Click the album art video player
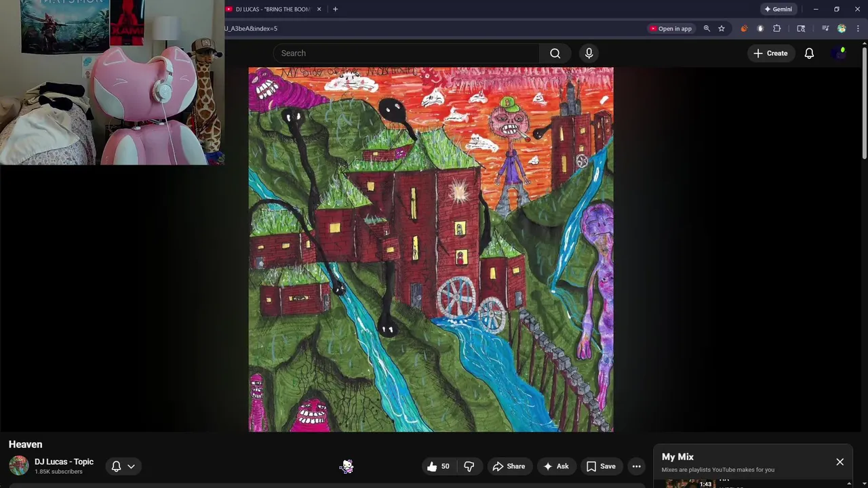 (431, 249)
